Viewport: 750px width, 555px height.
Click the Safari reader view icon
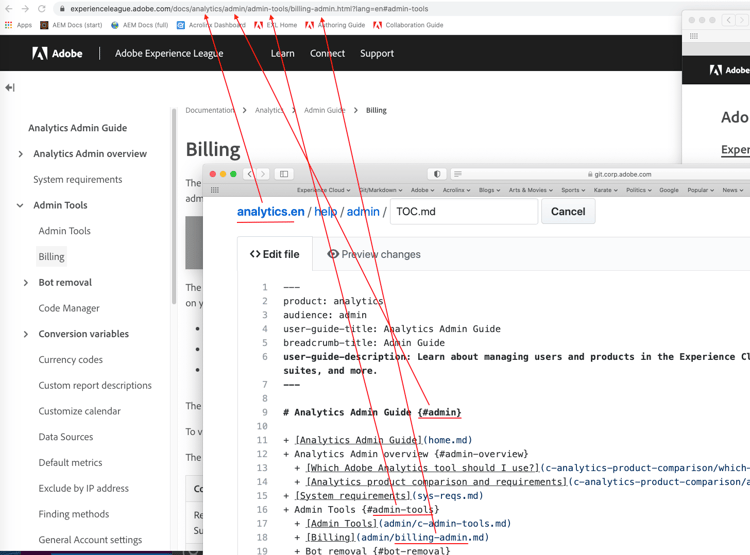pos(458,174)
